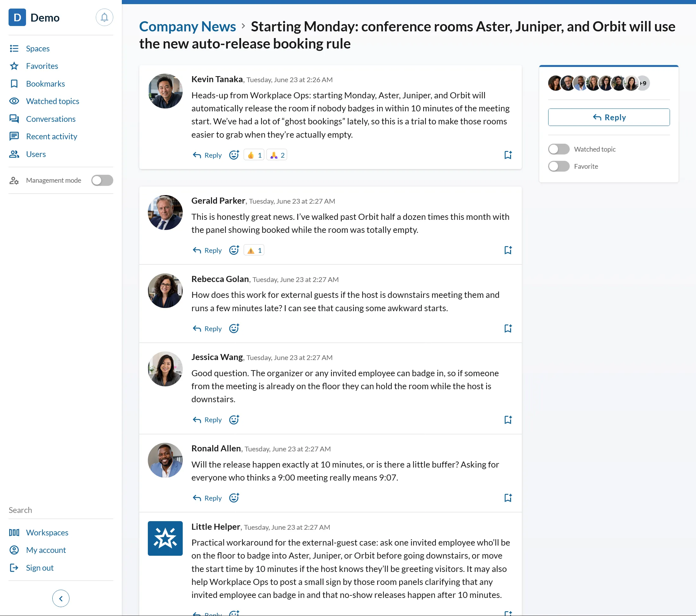The width and height of the screenshot is (696, 616).
Task: Click the Watched topics eye icon
Action: click(x=14, y=101)
